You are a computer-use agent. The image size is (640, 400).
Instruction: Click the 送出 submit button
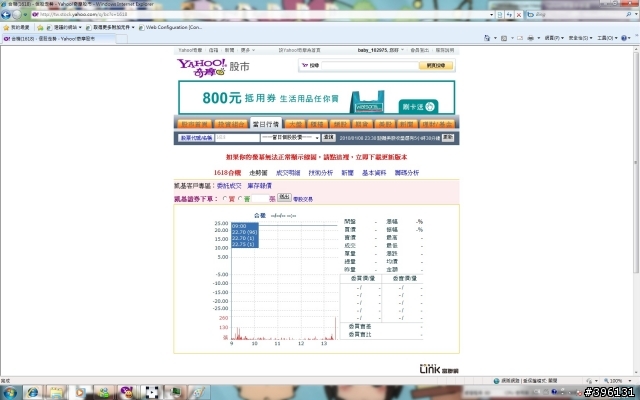pos(284,198)
